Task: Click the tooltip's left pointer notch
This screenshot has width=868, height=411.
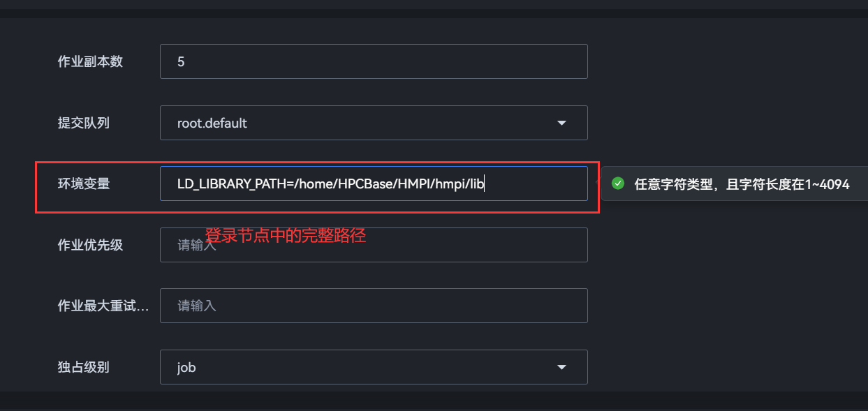Action: click(598, 184)
